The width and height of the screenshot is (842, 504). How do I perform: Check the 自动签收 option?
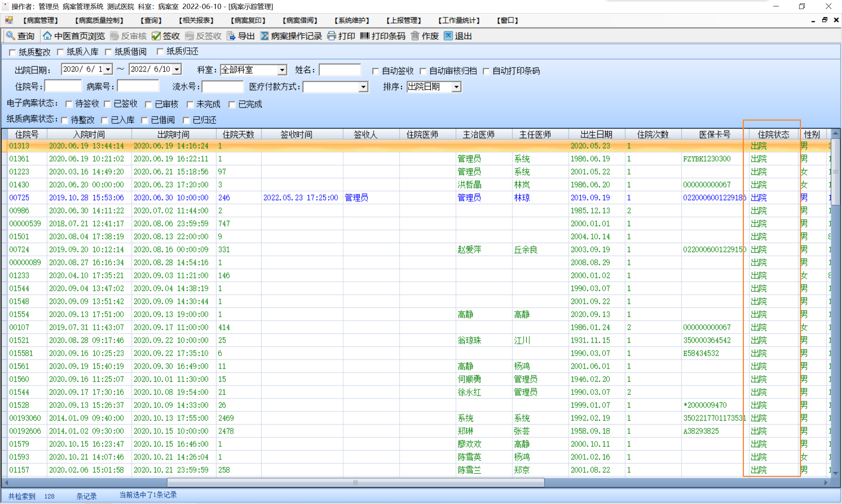click(x=375, y=71)
